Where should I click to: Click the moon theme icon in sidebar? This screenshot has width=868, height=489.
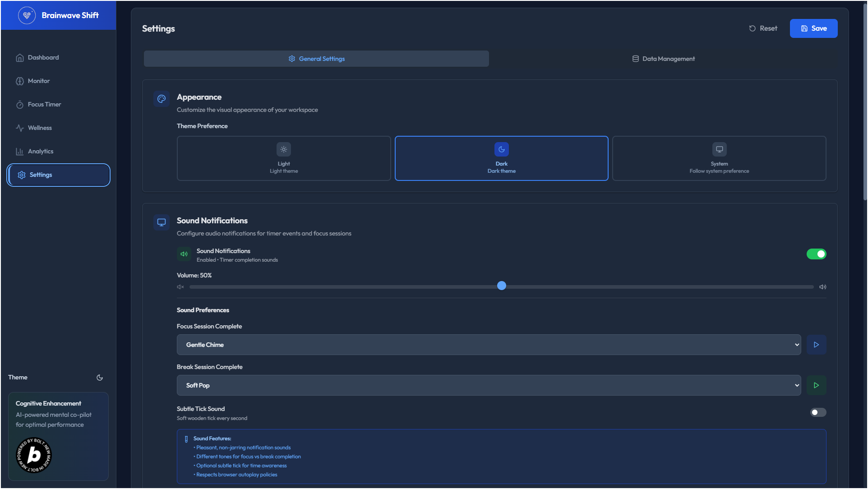(100, 378)
